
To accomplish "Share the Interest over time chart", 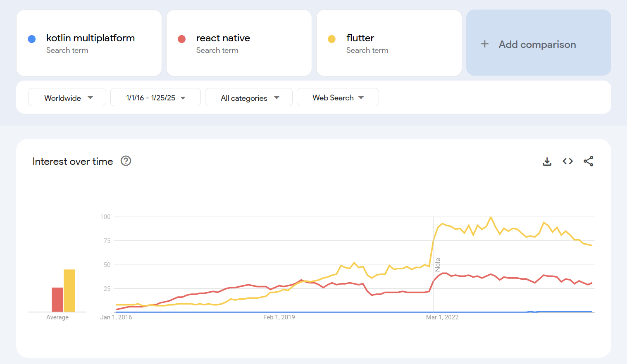I will click(x=588, y=161).
